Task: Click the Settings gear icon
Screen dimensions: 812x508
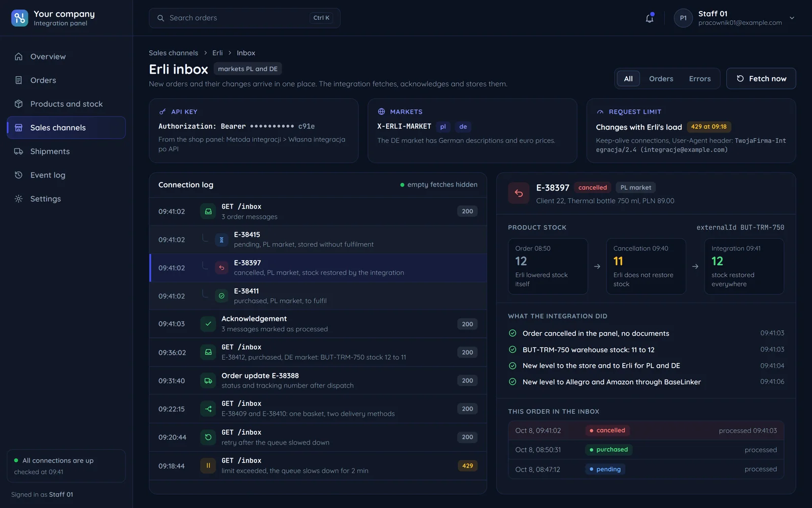Action: [19, 199]
